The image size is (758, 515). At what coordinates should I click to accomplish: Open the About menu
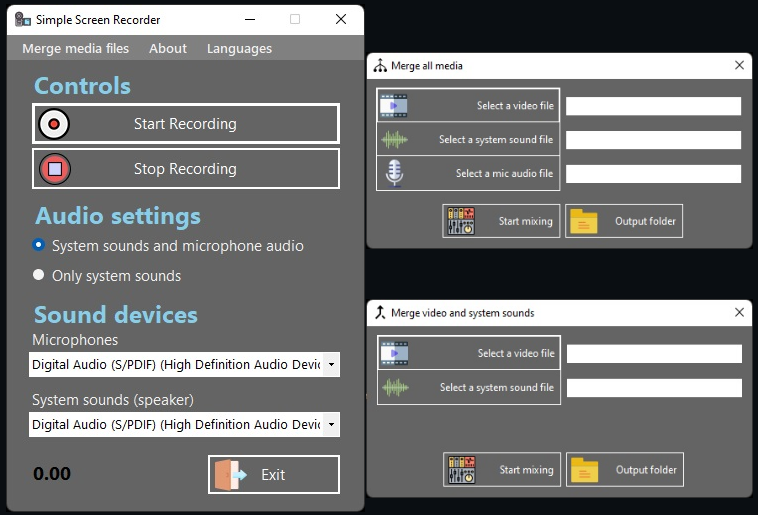click(x=168, y=48)
